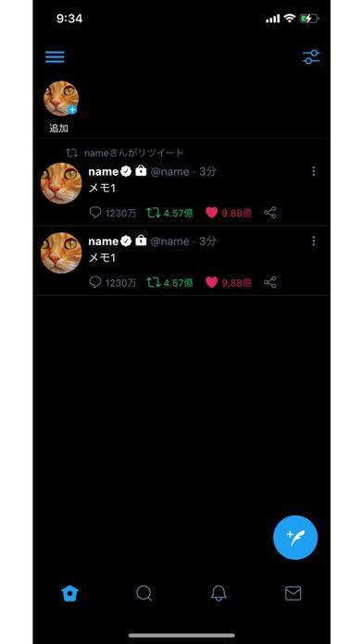This screenshot has height=644, width=363.
Task: Reply to the first tweet via comment bubble
Action: [x=95, y=212]
